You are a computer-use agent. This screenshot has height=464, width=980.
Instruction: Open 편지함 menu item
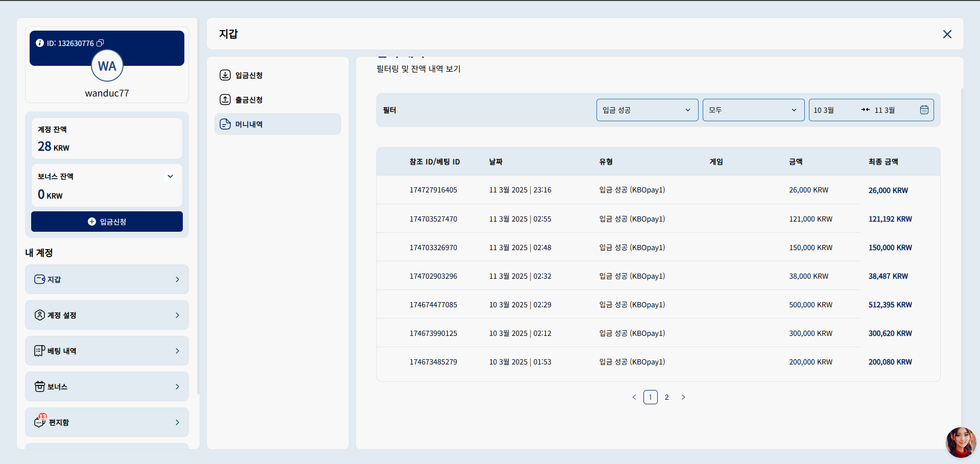(x=107, y=422)
